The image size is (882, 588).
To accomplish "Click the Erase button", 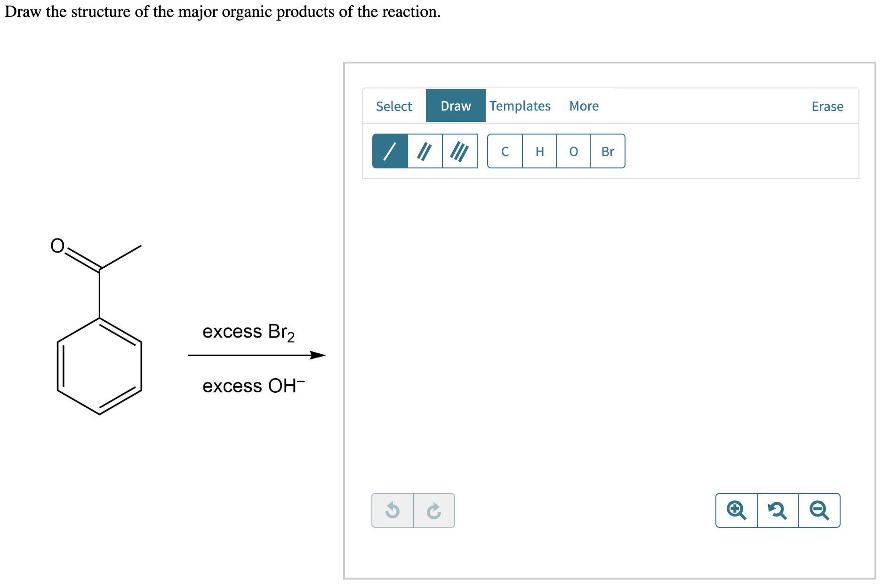I will 827,106.
